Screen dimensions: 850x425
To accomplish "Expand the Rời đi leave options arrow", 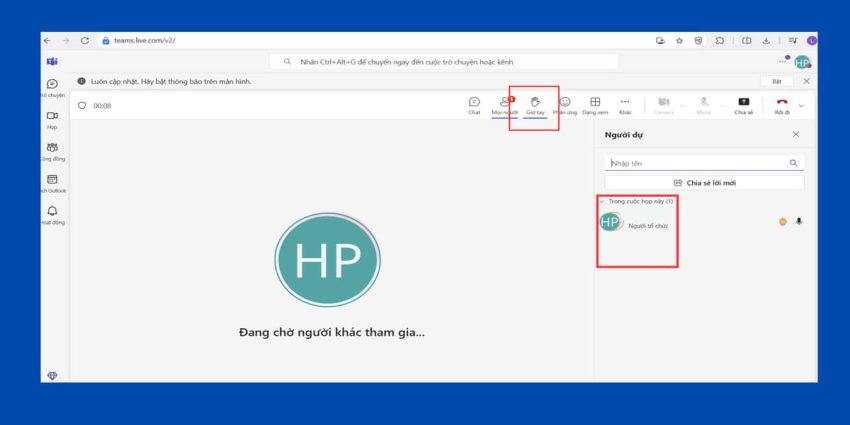I will point(801,105).
